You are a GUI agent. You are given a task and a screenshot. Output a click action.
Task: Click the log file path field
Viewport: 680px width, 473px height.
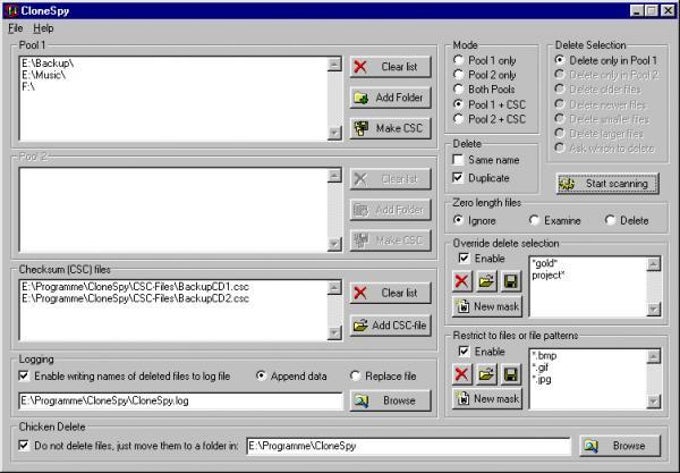tap(180, 401)
